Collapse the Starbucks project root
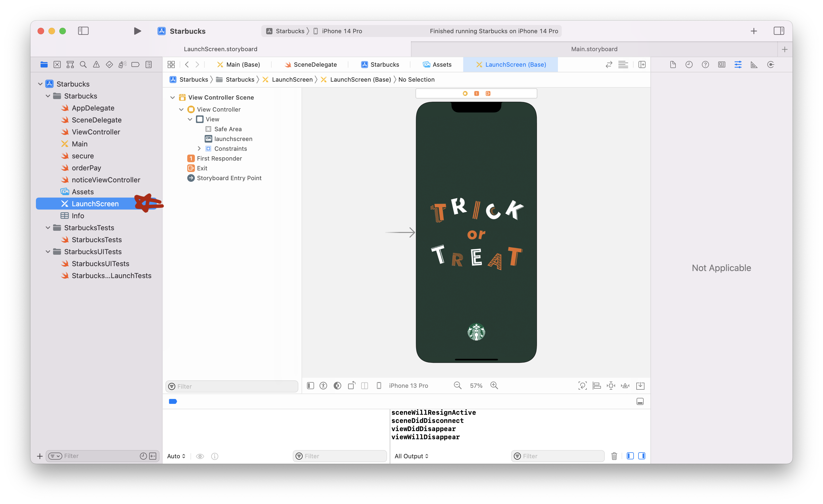Screen dimensions: 823x504 coord(40,84)
